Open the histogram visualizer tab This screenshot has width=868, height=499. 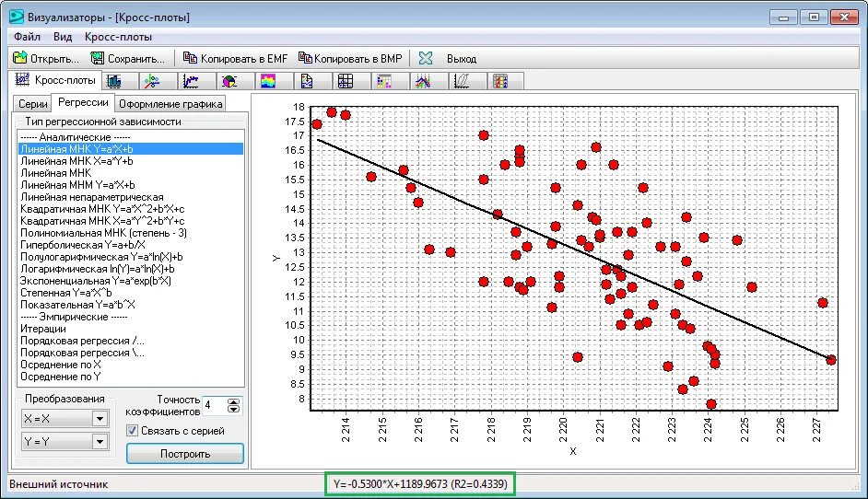(114, 81)
